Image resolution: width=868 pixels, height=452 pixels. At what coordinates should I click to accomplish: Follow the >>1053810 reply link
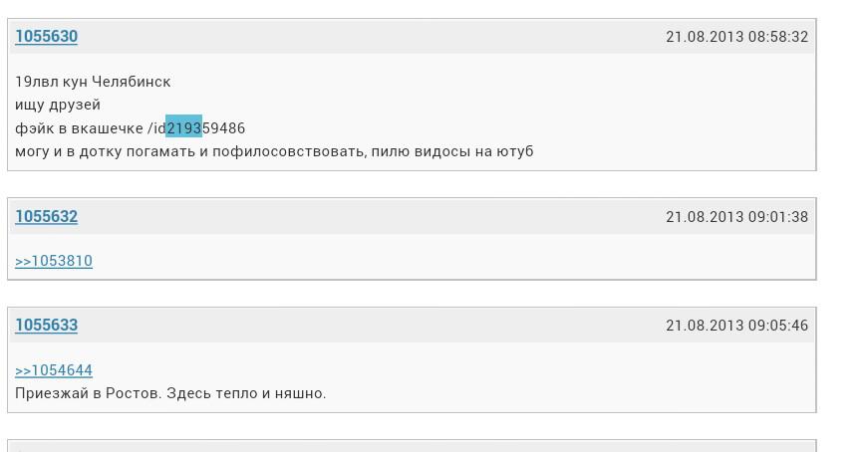54,261
